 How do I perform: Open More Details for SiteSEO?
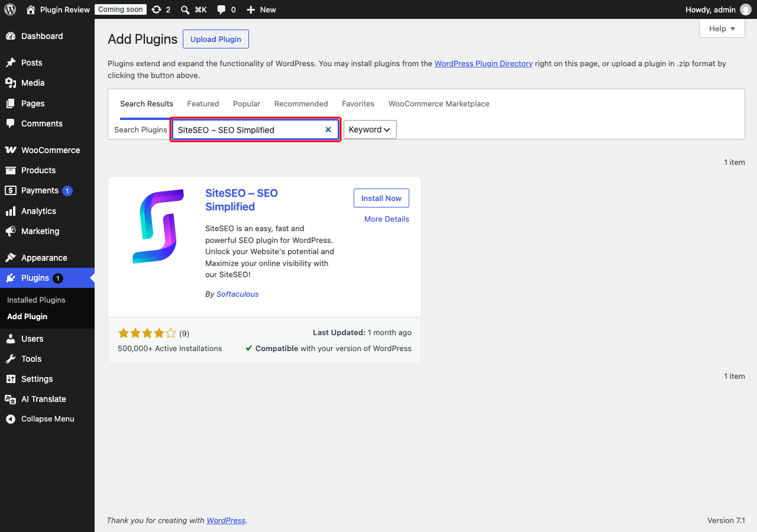387,219
